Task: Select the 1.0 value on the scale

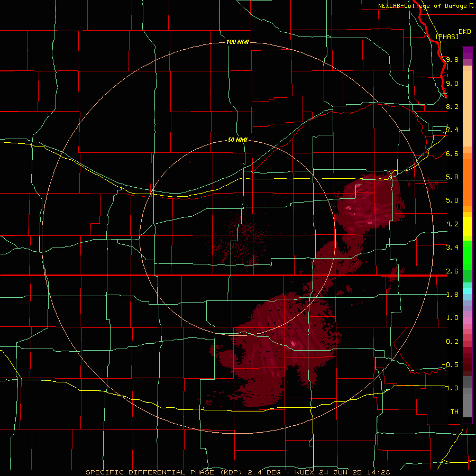Action: coord(452,318)
